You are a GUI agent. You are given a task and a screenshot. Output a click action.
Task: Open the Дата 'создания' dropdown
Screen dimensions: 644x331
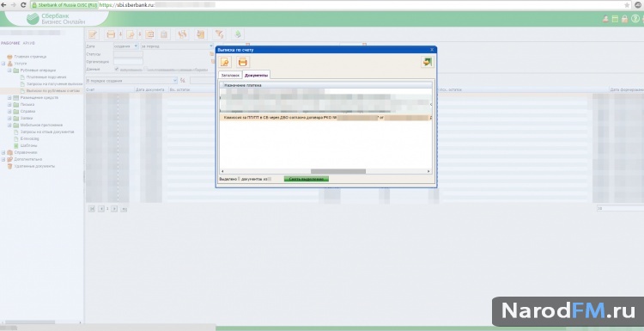(x=126, y=46)
